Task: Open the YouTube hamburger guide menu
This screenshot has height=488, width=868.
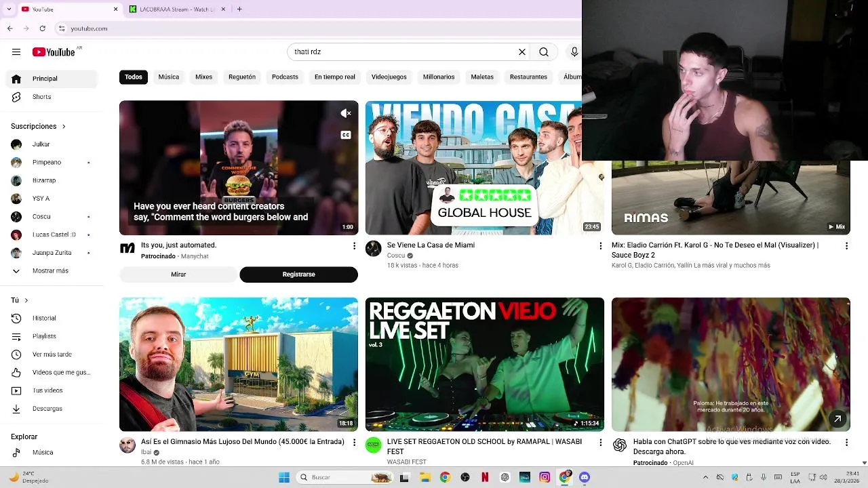Action: (16, 52)
